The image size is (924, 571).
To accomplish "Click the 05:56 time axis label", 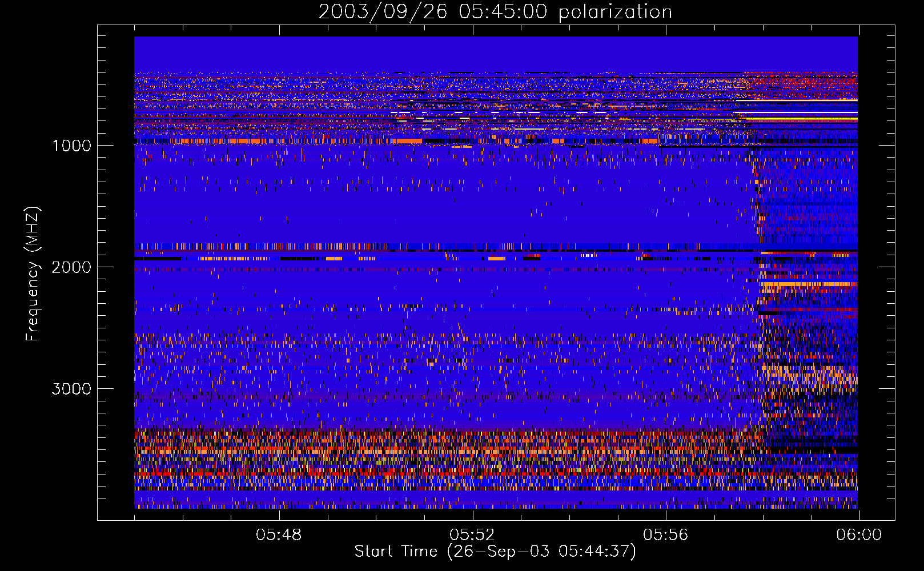I will [666, 535].
